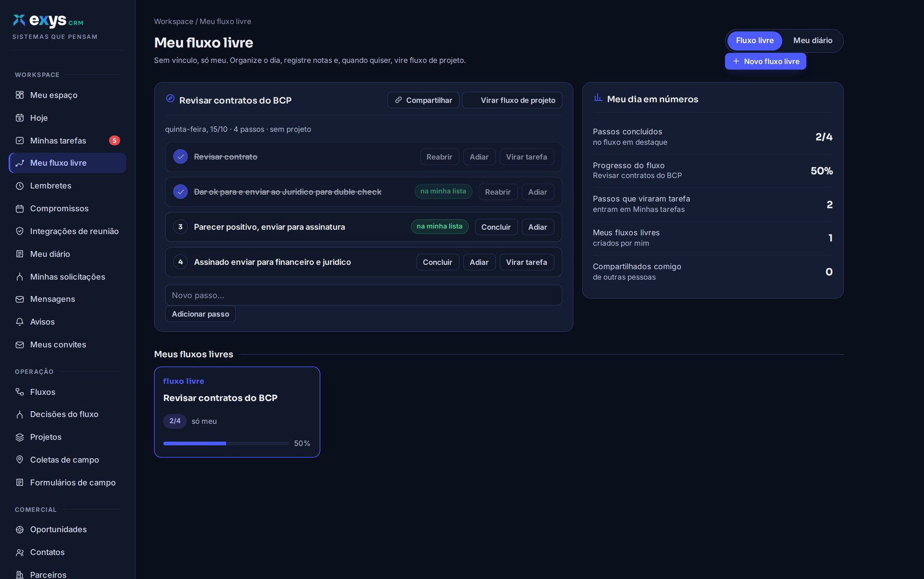This screenshot has height=579, width=924.
Task: Open Minhas tarefas checklist icon
Action: (20, 141)
